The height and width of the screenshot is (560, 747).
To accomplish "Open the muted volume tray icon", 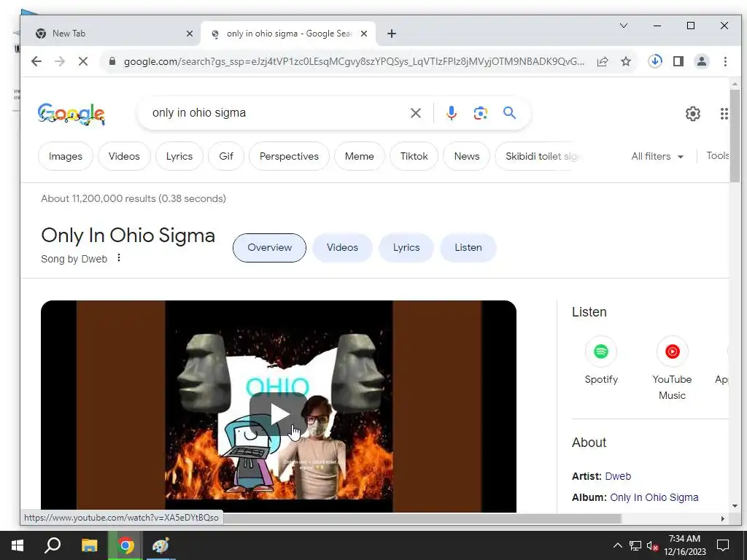I will (652, 545).
